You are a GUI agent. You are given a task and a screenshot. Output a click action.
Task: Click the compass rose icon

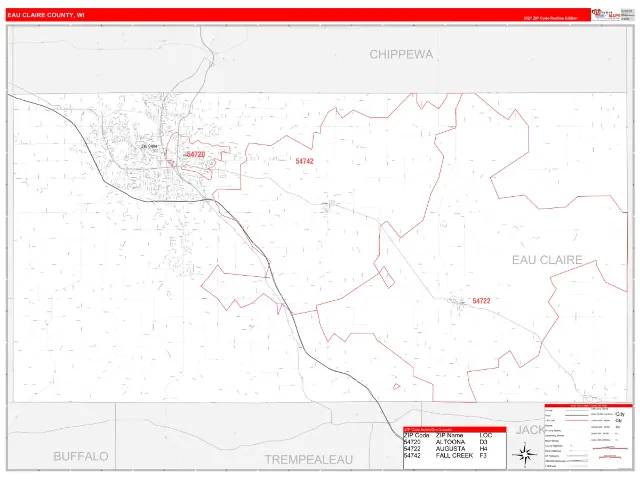(525, 454)
